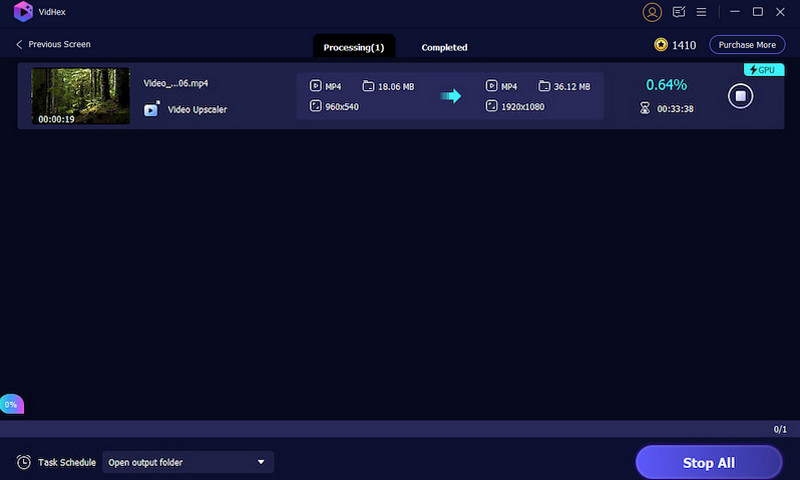Click the GPU acceleration badge
The height and width of the screenshot is (480, 800).
point(764,70)
